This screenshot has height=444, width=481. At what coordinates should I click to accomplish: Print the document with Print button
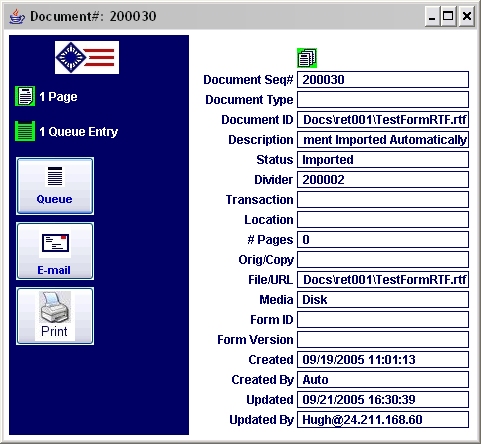coord(55,316)
